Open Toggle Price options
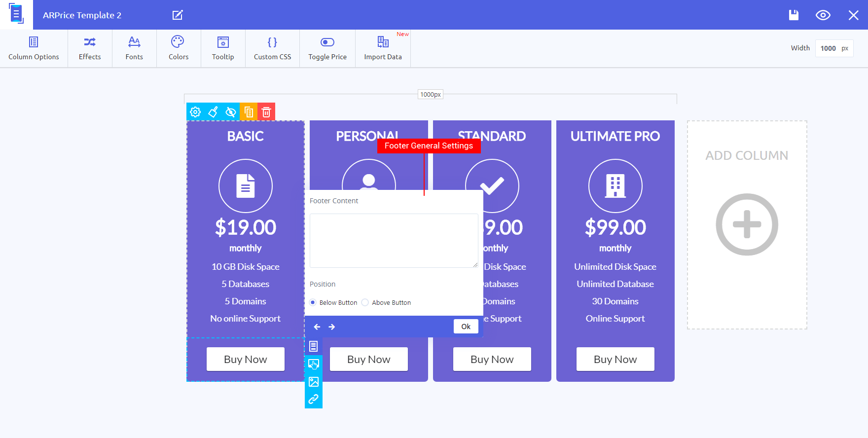Image resolution: width=868 pixels, height=438 pixels. click(327, 48)
